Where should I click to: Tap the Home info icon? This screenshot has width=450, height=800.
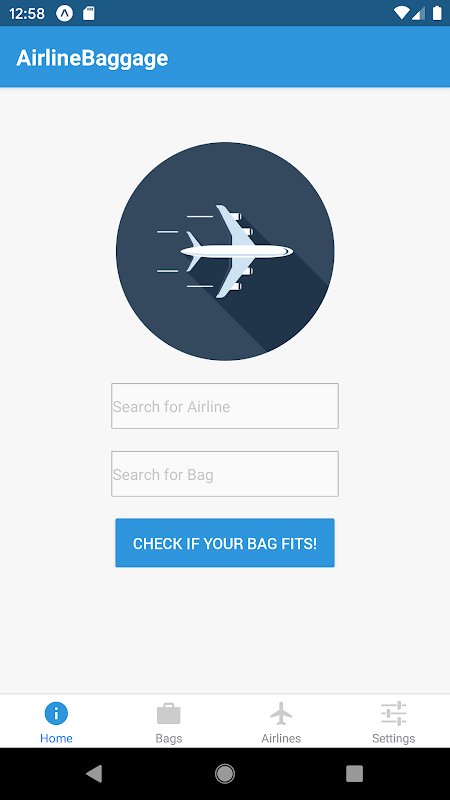56,713
